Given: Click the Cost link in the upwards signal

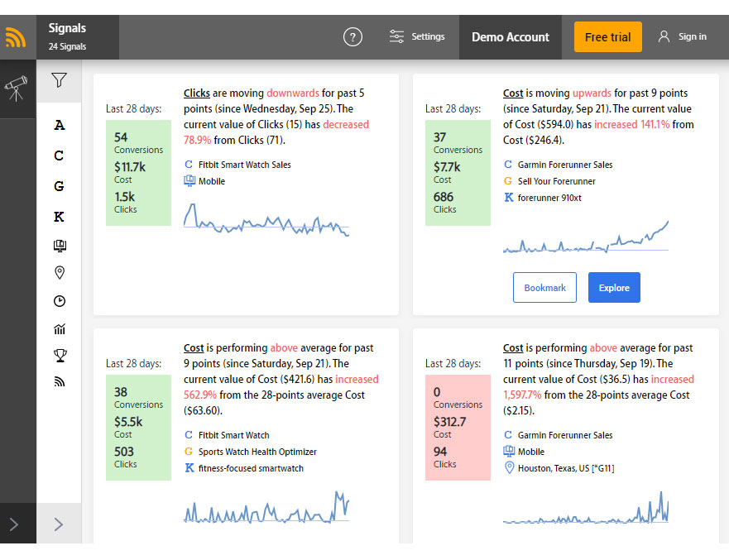Looking at the screenshot, I should click(x=513, y=93).
